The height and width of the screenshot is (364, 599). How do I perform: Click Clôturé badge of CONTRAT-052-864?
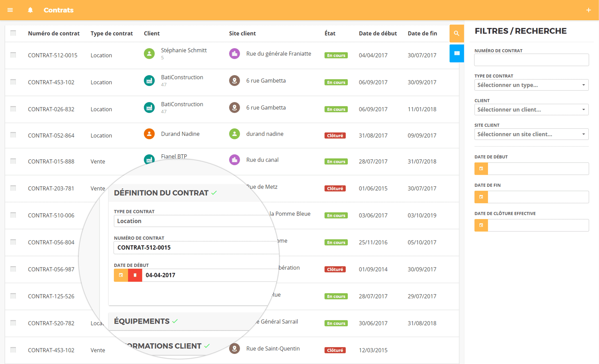pyautogui.click(x=335, y=136)
